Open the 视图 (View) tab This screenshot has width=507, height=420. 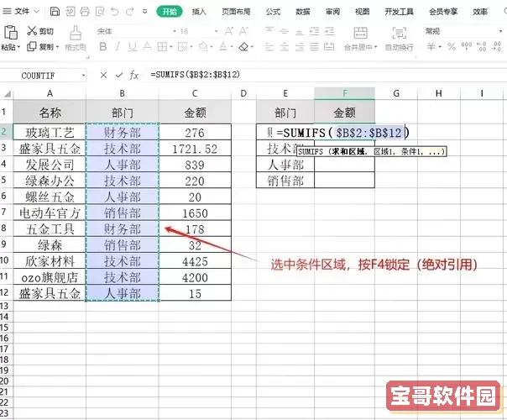(x=362, y=12)
